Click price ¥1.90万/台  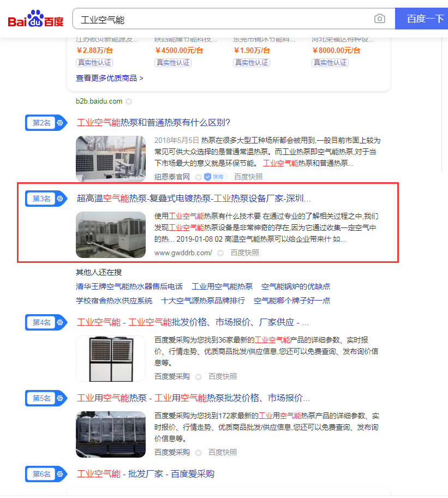(252, 51)
